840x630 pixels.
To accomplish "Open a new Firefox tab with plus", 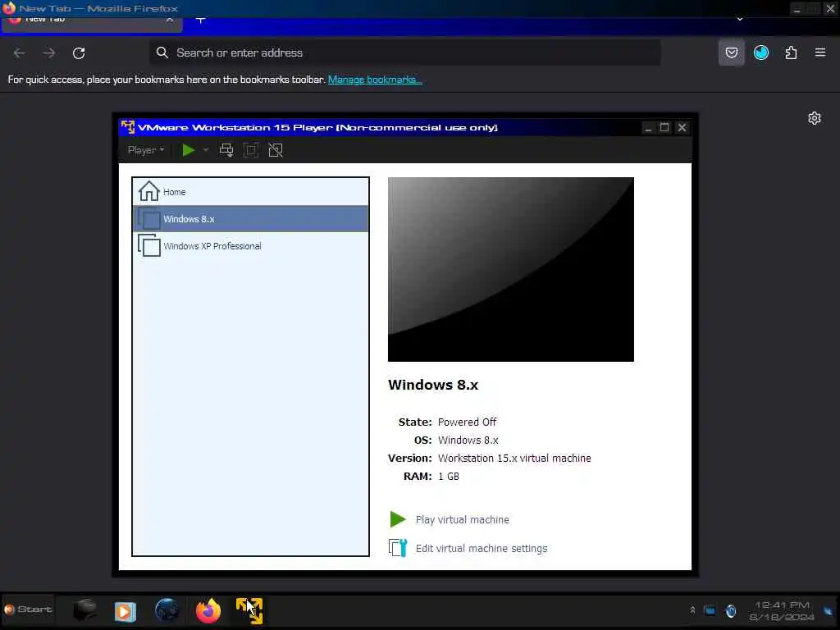I will pos(200,21).
